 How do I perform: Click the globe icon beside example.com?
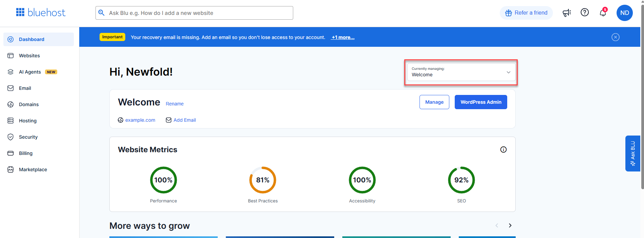point(121,120)
